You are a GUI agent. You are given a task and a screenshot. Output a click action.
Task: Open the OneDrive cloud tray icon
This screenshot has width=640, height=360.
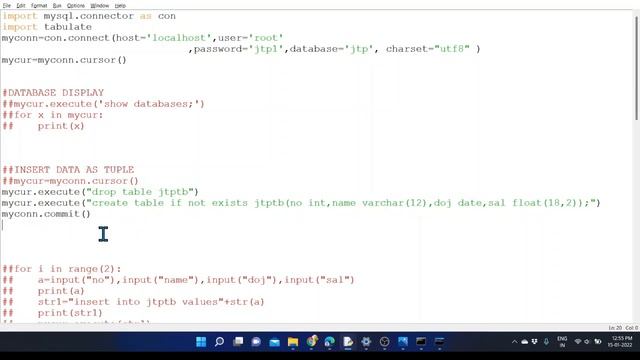(x=525, y=342)
